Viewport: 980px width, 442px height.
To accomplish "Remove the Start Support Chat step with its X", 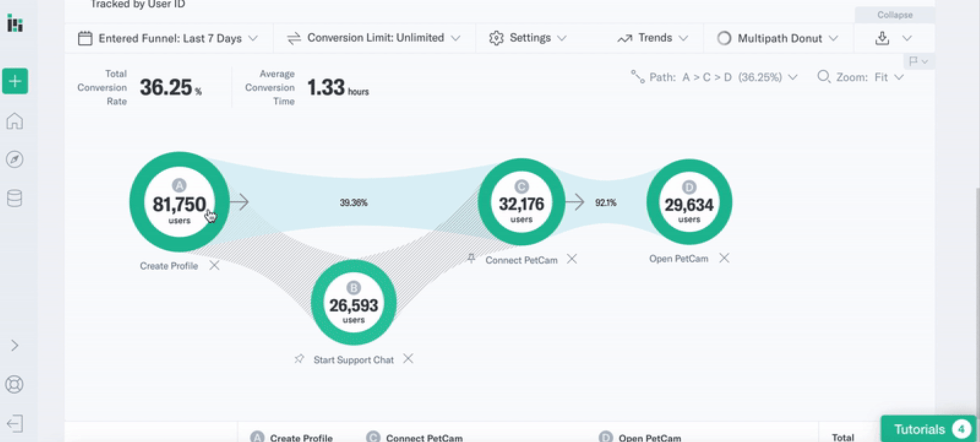I will (x=408, y=359).
